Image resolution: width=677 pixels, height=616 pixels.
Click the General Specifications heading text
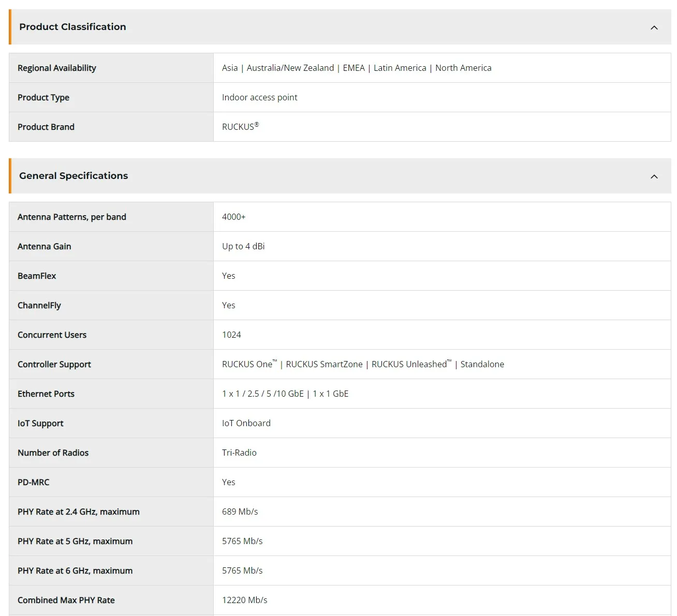tap(73, 176)
